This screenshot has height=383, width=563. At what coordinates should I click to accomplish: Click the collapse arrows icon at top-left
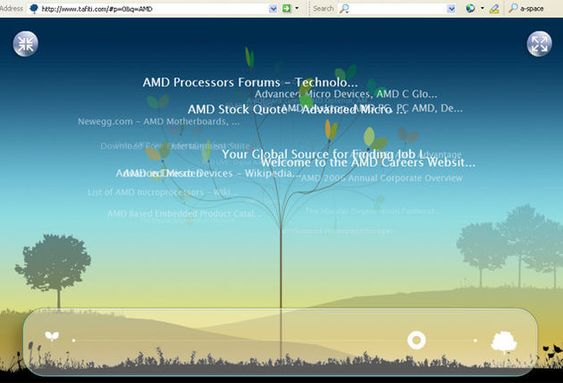(x=25, y=44)
